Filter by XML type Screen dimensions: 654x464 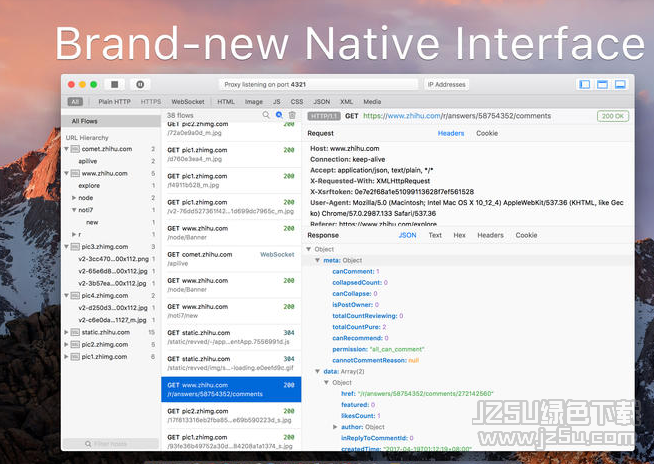click(x=346, y=101)
